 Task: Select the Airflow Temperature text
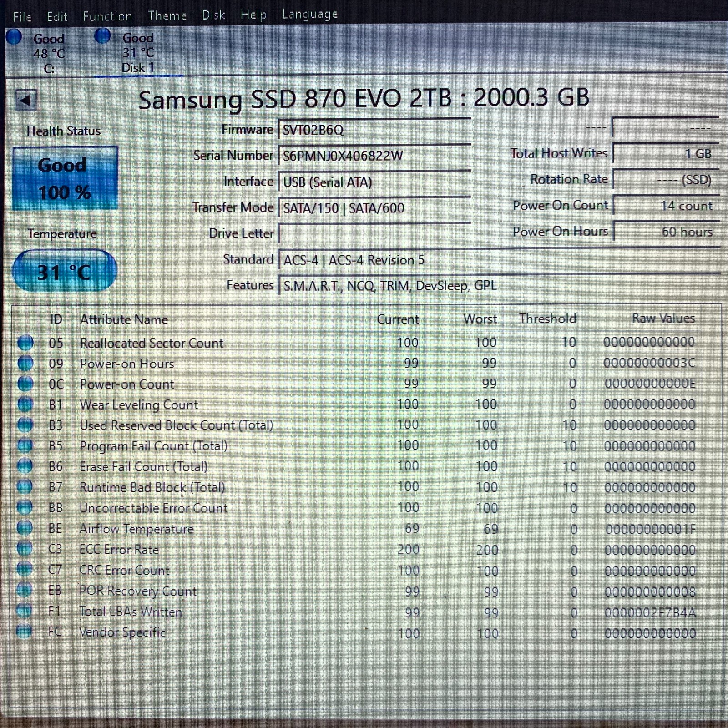click(x=136, y=529)
